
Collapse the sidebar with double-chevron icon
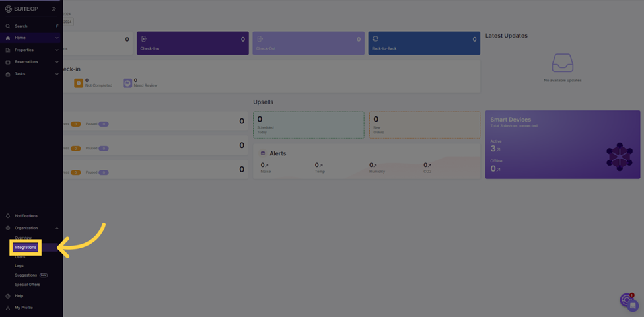[x=54, y=9]
